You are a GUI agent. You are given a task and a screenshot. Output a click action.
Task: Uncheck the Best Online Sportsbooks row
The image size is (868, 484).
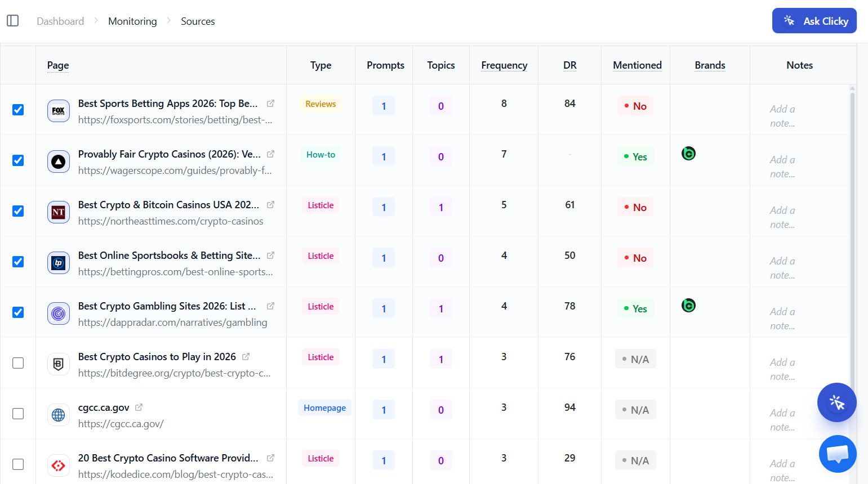18,262
